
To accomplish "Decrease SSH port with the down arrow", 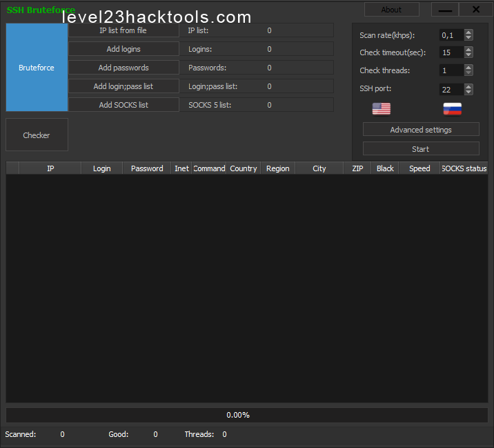I will pos(468,92).
